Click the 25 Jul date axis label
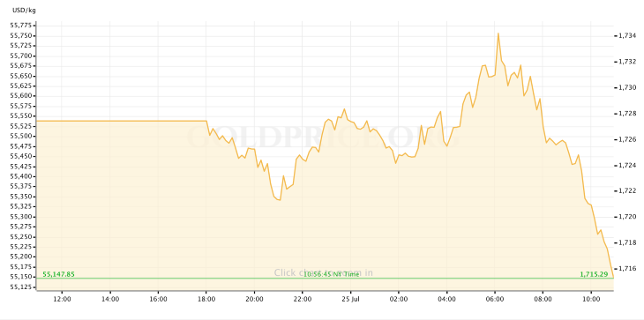The width and height of the screenshot is (644, 320). [x=350, y=299]
